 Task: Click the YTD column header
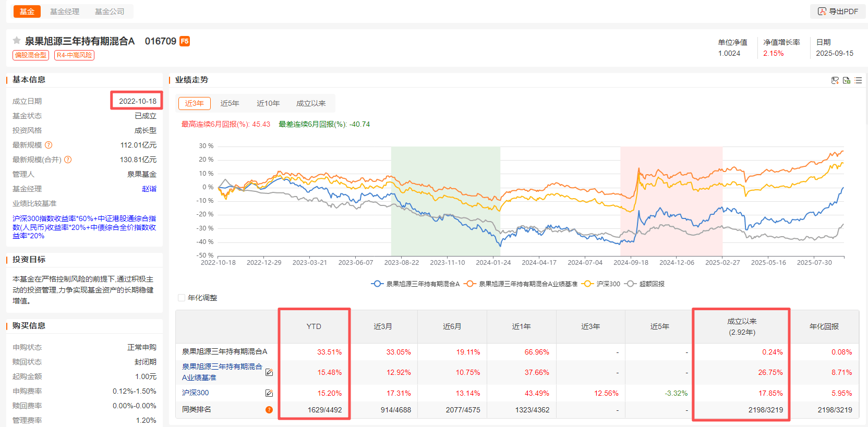point(314,326)
